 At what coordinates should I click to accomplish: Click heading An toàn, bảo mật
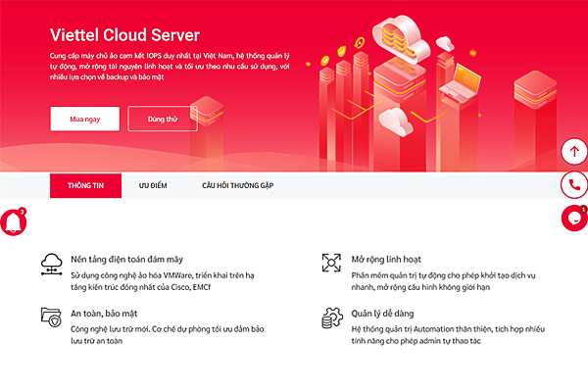pos(104,314)
